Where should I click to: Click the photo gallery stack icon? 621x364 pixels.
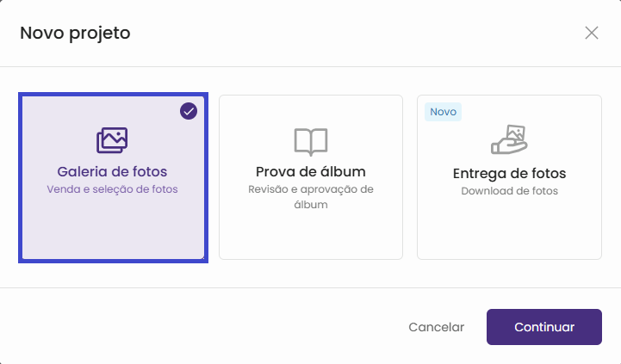[112, 140]
